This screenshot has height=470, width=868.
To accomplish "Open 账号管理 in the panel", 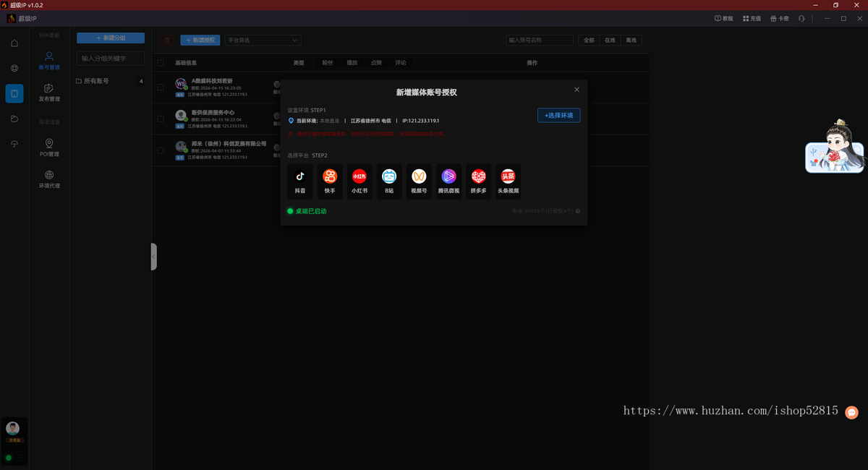I will tap(49, 60).
